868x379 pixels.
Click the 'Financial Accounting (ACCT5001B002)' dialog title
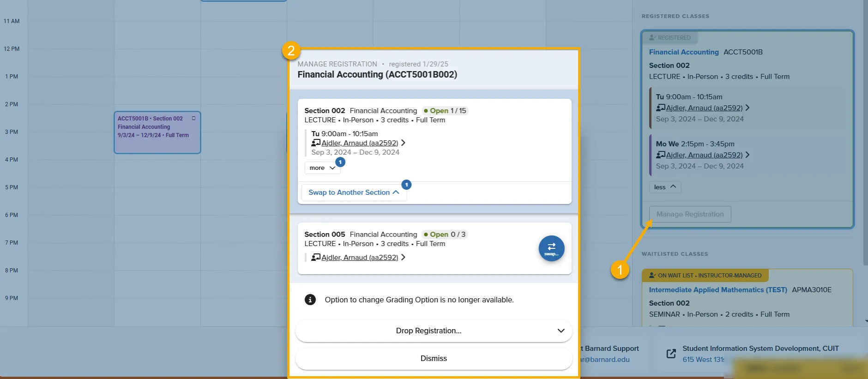tap(377, 74)
